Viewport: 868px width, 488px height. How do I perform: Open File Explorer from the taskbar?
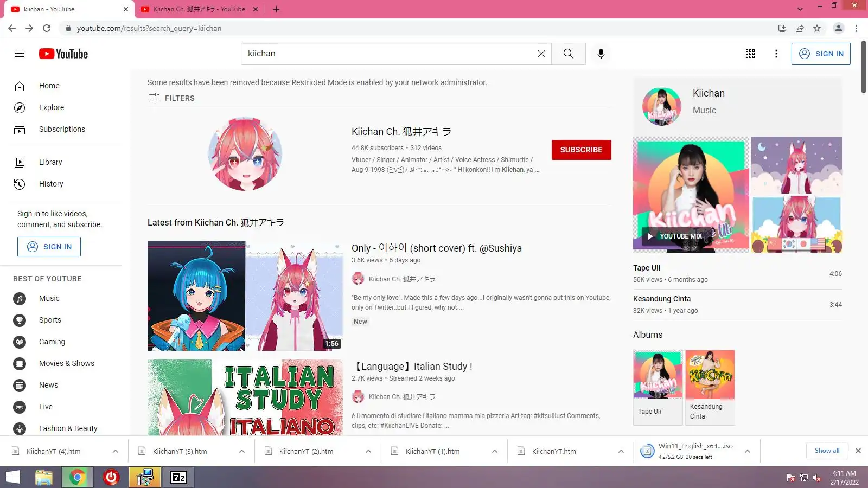click(x=44, y=477)
